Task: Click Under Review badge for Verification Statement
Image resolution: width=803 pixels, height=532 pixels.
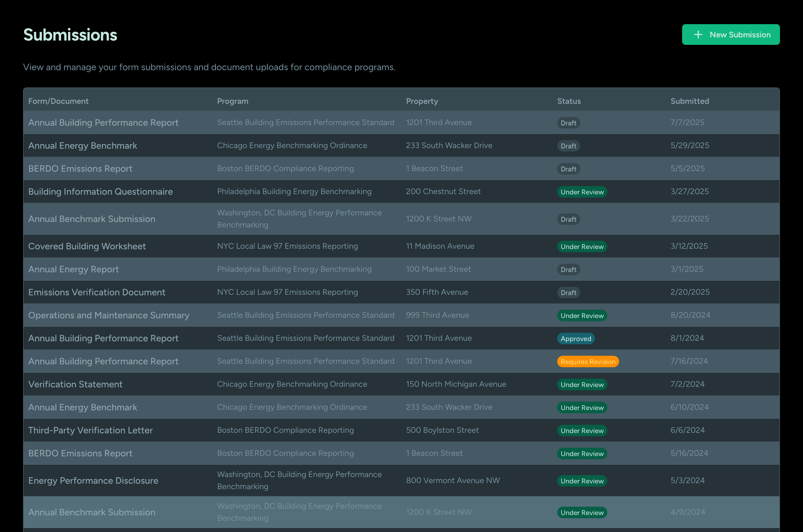Action: pos(582,385)
